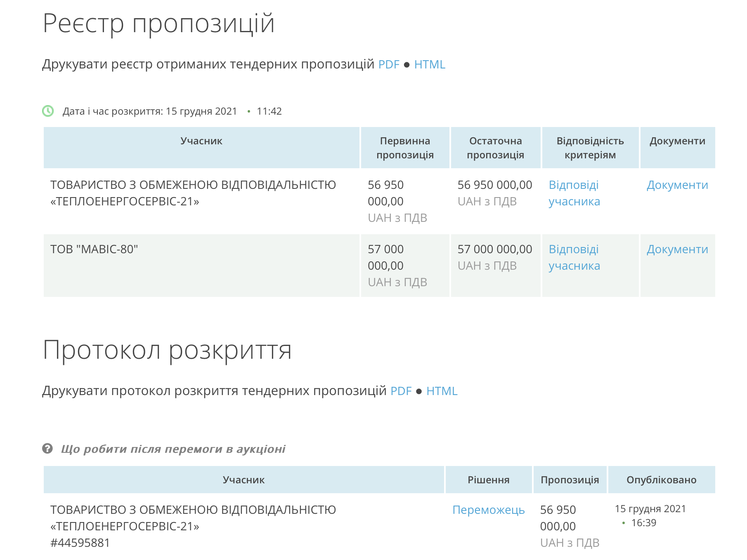Open HTML version of opening protocol
Screen dimensions: 747x560
[442, 391]
